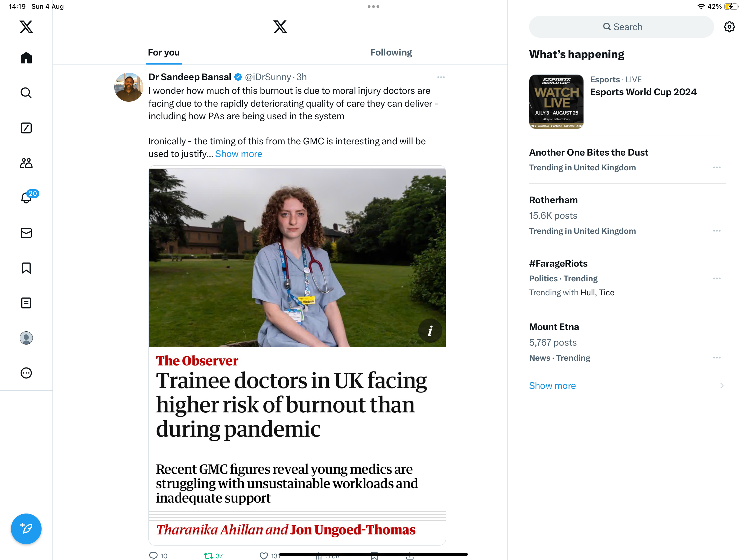Open Bookmarks icon in sidebar
The height and width of the screenshot is (560, 747).
point(26,268)
